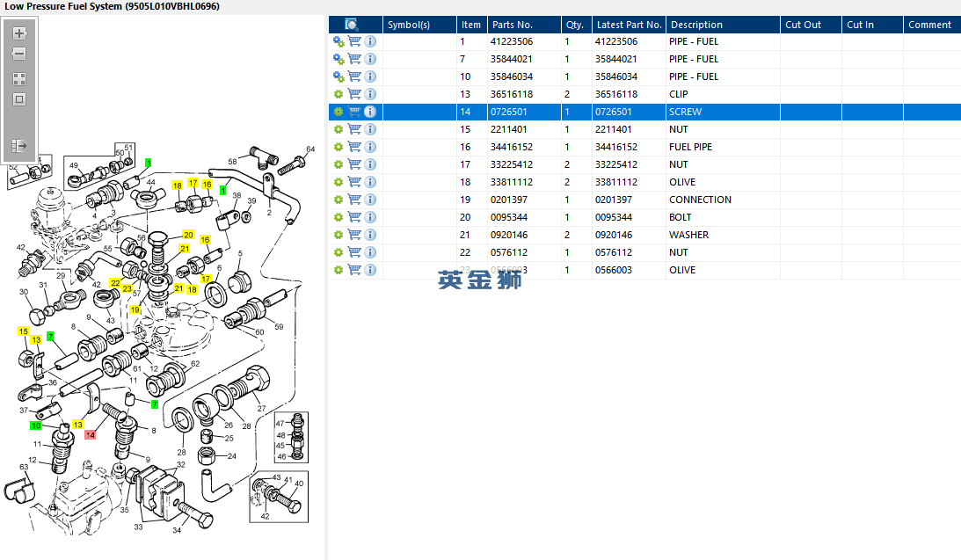Click parts number 35844021
This screenshot has width=961, height=560.
pyautogui.click(x=511, y=59)
